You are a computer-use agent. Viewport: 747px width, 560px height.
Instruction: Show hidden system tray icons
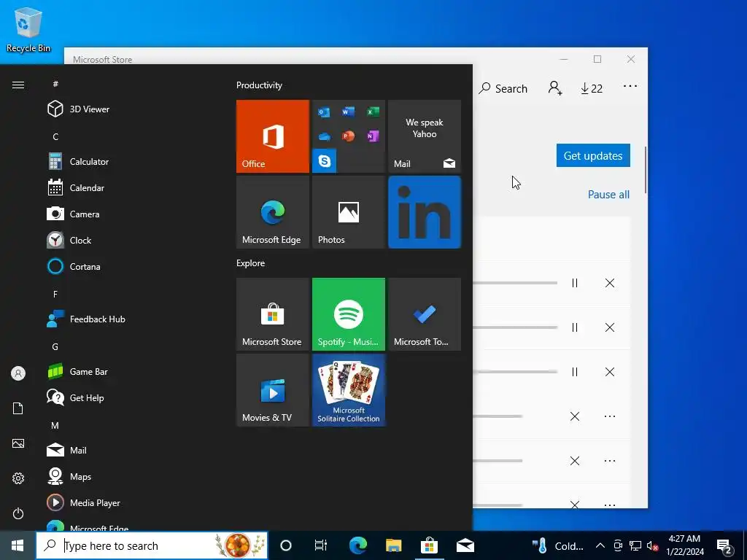pyautogui.click(x=600, y=545)
